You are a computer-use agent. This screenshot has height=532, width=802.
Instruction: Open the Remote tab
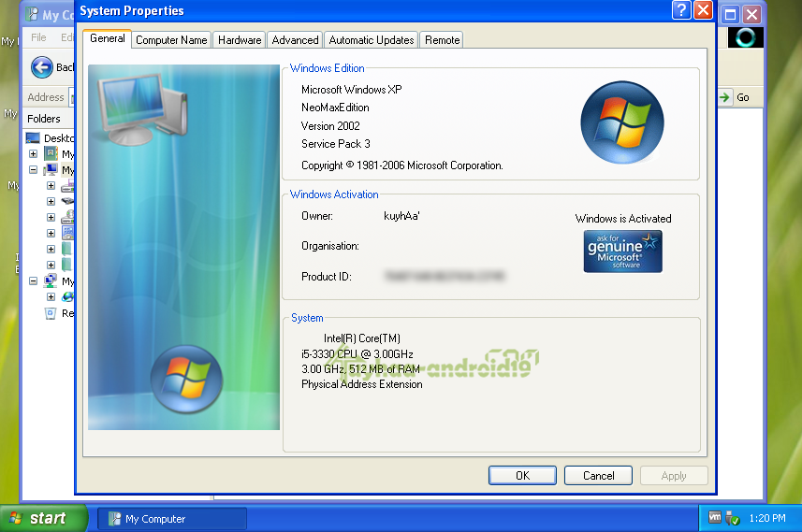(x=442, y=40)
